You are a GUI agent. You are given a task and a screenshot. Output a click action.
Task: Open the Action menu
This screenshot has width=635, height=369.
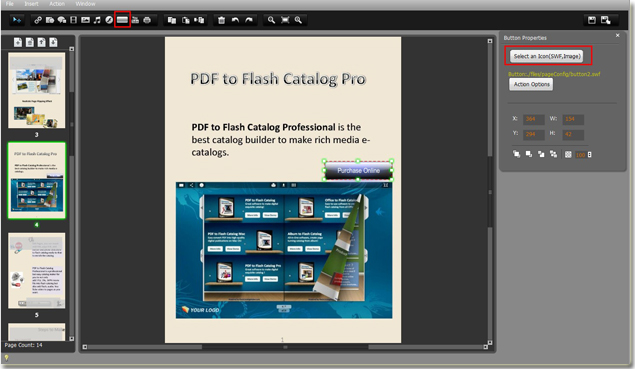(57, 4)
